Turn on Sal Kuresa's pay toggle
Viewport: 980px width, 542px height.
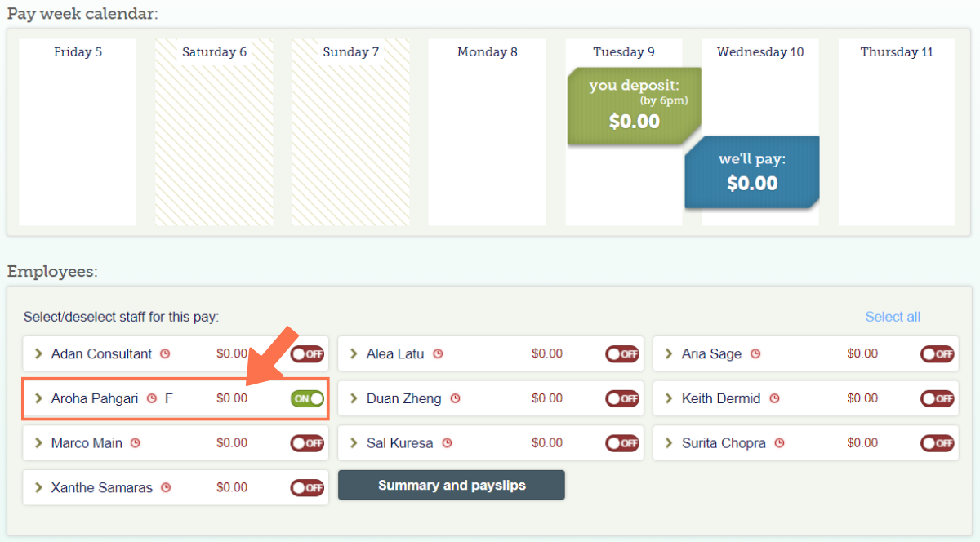[621, 442]
